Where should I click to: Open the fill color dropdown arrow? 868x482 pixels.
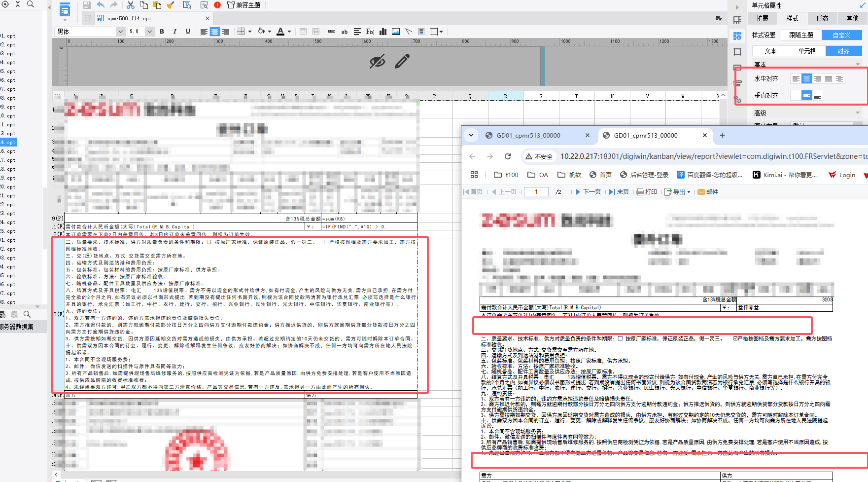click(x=270, y=32)
